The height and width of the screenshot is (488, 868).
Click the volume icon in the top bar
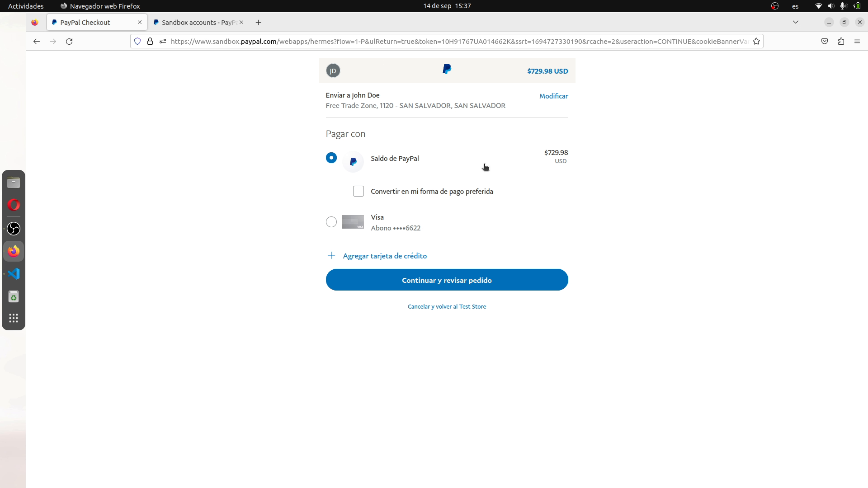831,6
